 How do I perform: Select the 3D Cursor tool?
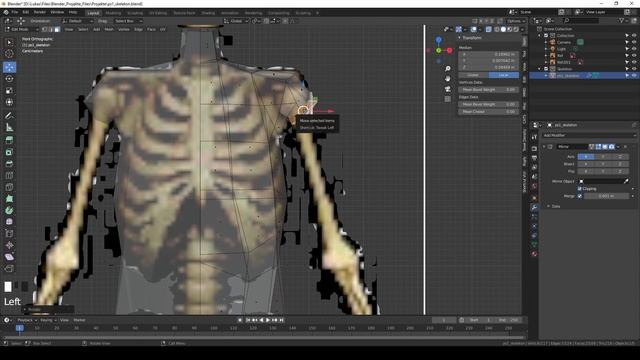(9, 54)
